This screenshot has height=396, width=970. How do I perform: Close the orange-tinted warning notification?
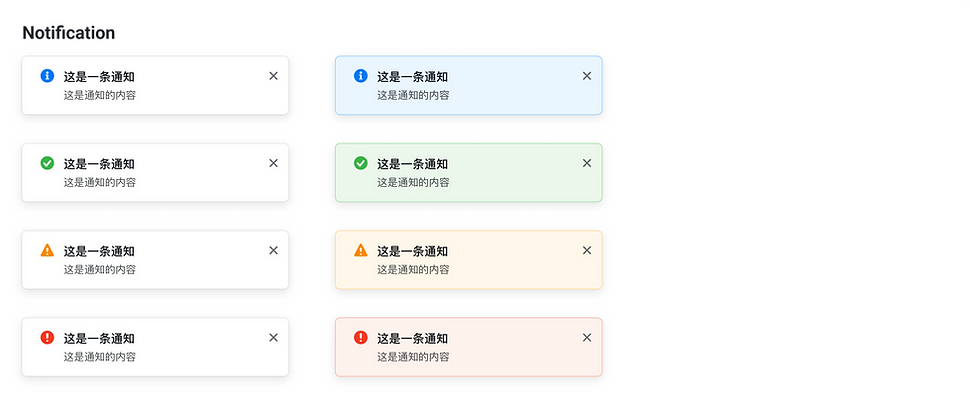point(587,250)
